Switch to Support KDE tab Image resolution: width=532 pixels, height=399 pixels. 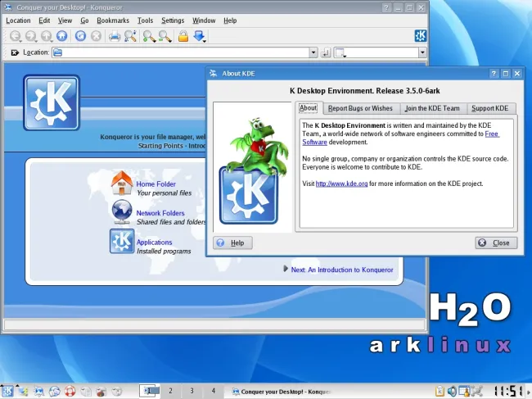coord(490,108)
